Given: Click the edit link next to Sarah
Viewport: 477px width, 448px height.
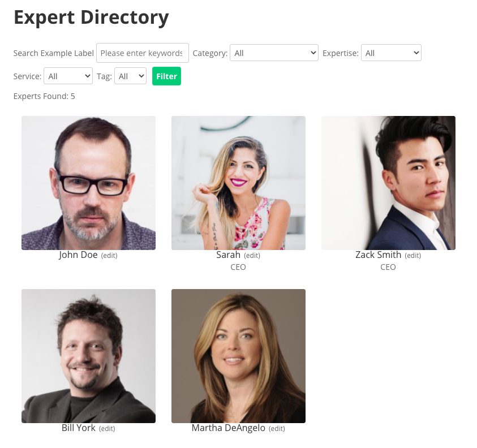Looking at the screenshot, I should pyautogui.click(x=252, y=256).
